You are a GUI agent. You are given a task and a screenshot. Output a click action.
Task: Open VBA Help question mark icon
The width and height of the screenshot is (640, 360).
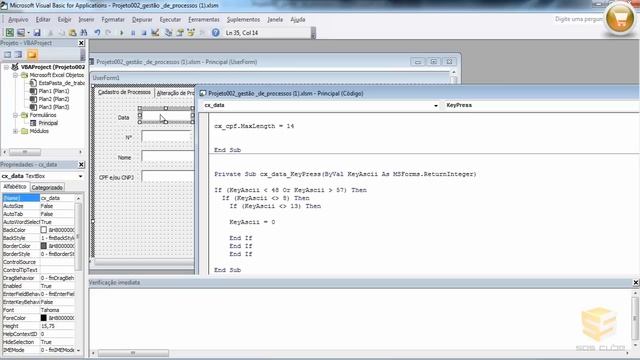(x=216, y=33)
